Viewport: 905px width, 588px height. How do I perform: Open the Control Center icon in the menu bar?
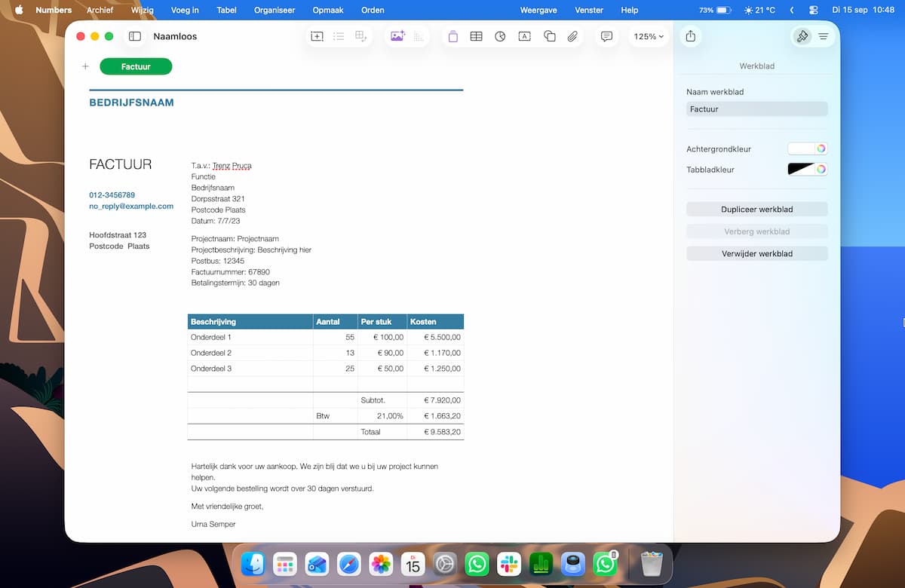pos(813,10)
